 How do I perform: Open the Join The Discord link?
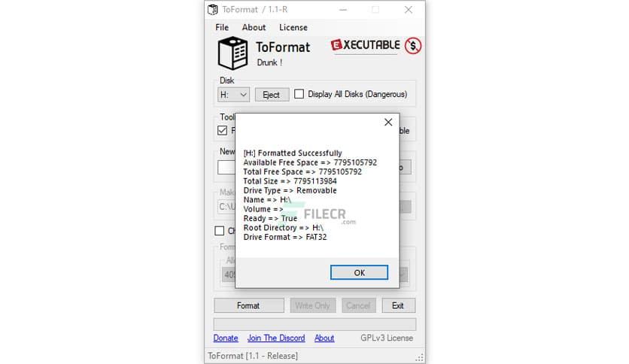coord(276,338)
